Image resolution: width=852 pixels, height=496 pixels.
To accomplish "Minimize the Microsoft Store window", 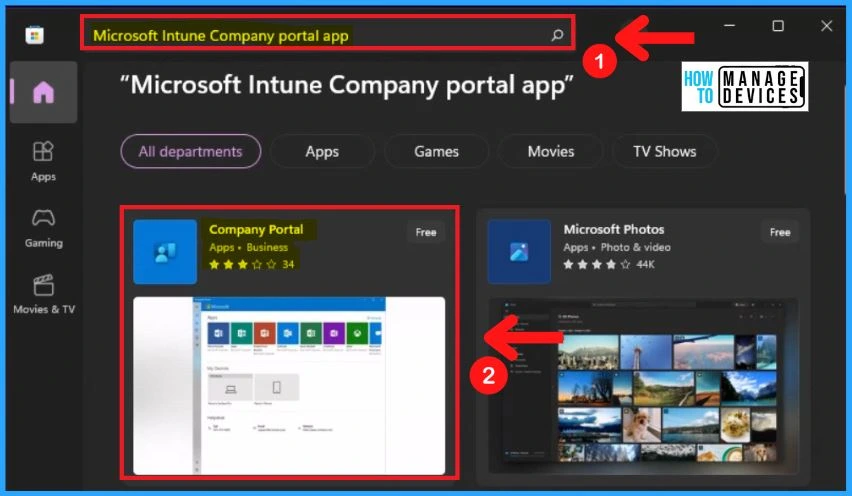I will [x=730, y=26].
